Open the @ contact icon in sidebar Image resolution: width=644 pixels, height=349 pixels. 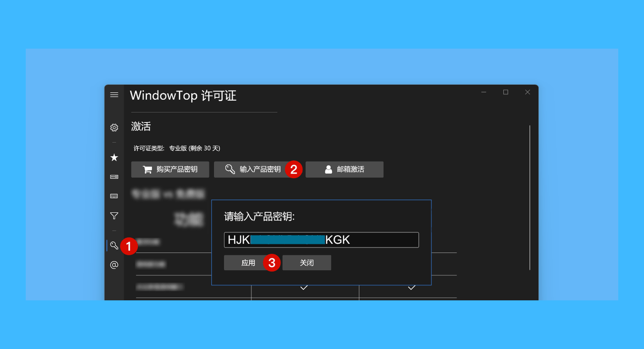coord(114,265)
